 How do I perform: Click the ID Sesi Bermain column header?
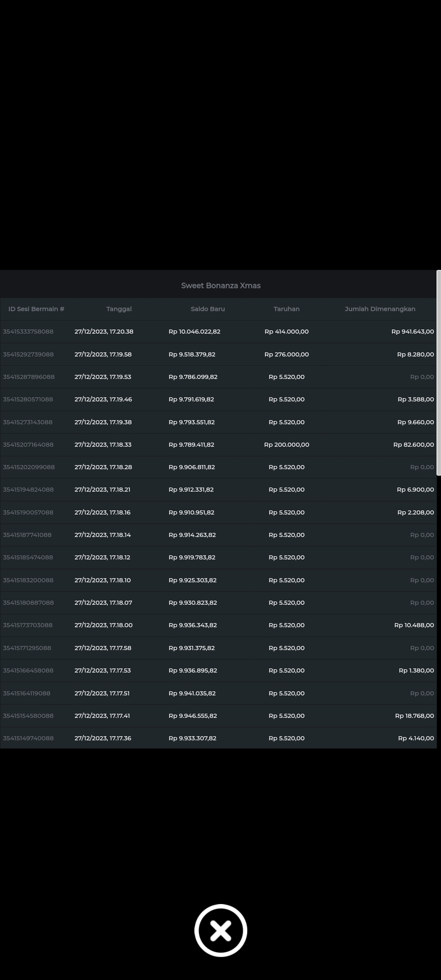36,309
